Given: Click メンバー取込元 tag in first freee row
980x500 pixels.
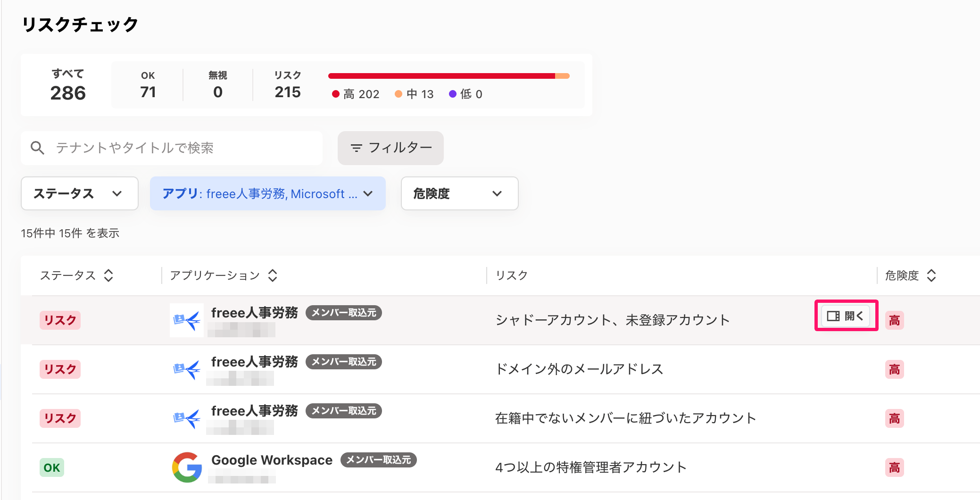Looking at the screenshot, I should tap(344, 313).
